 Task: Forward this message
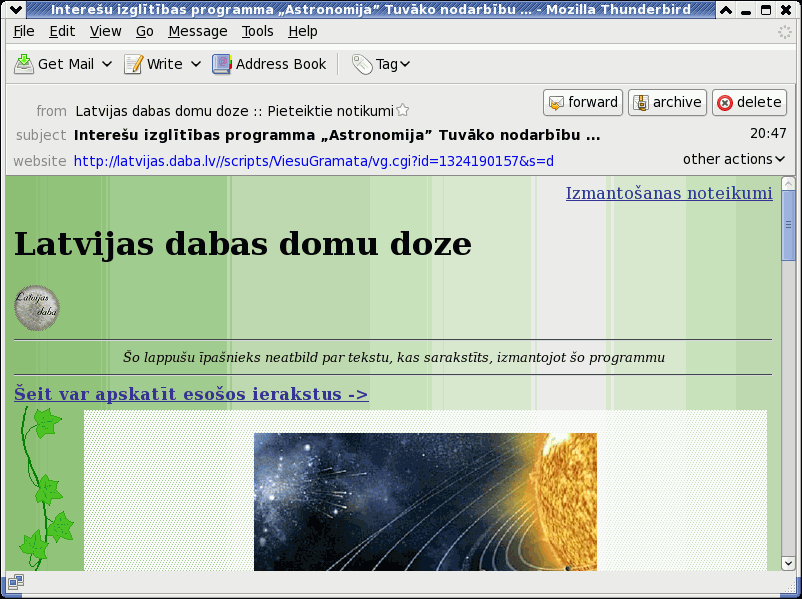[x=583, y=102]
